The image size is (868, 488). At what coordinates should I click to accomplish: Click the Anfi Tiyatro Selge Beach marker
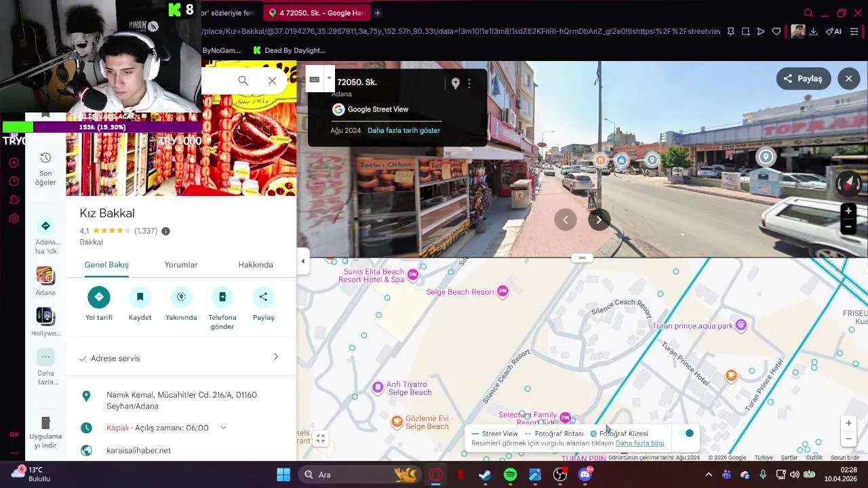pyautogui.click(x=378, y=388)
